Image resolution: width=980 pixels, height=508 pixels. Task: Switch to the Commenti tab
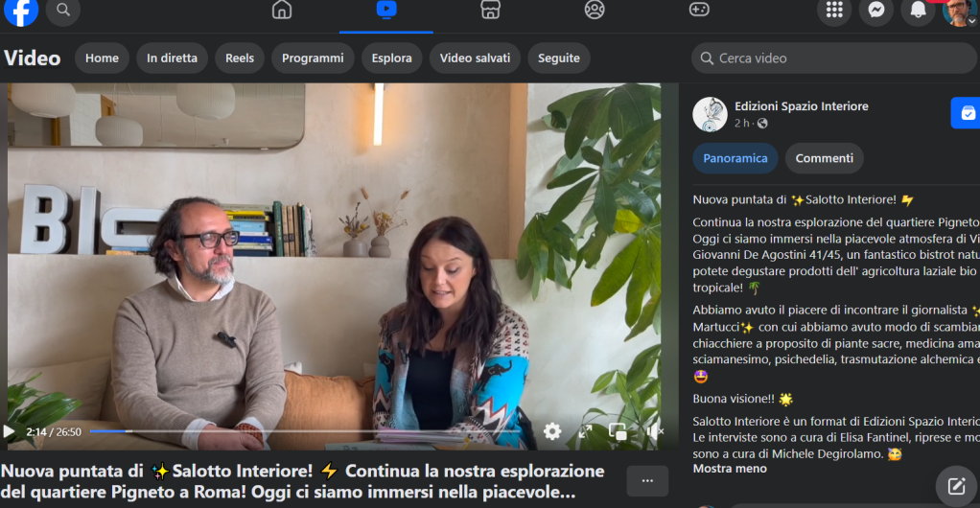[824, 158]
